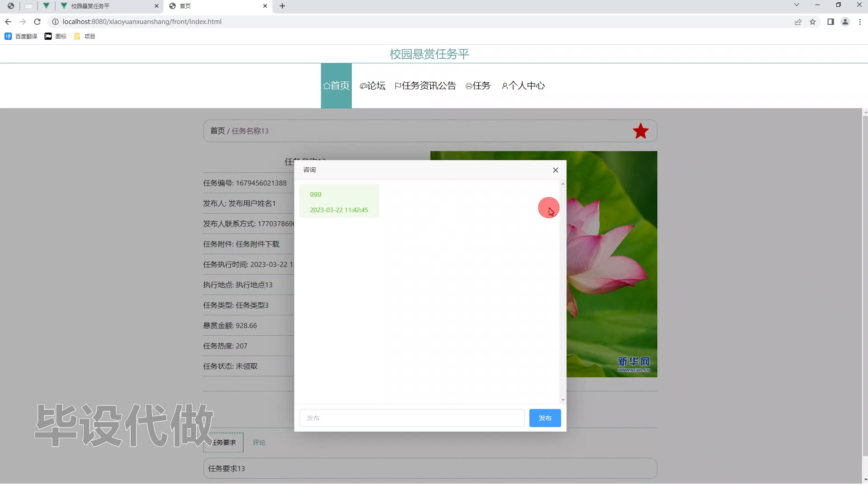
Task: Go back using browser back arrow
Action: (8, 22)
